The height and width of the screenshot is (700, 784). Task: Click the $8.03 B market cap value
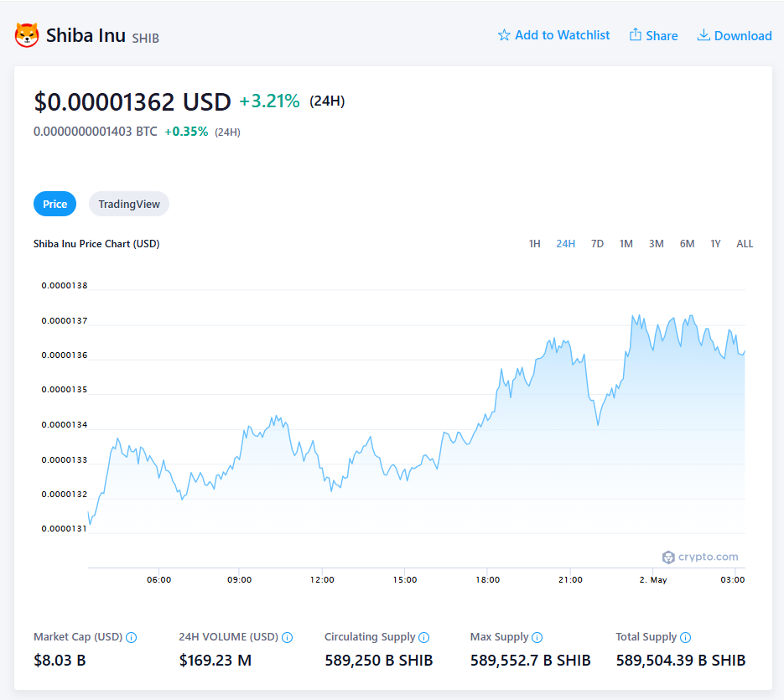point(60,661)
